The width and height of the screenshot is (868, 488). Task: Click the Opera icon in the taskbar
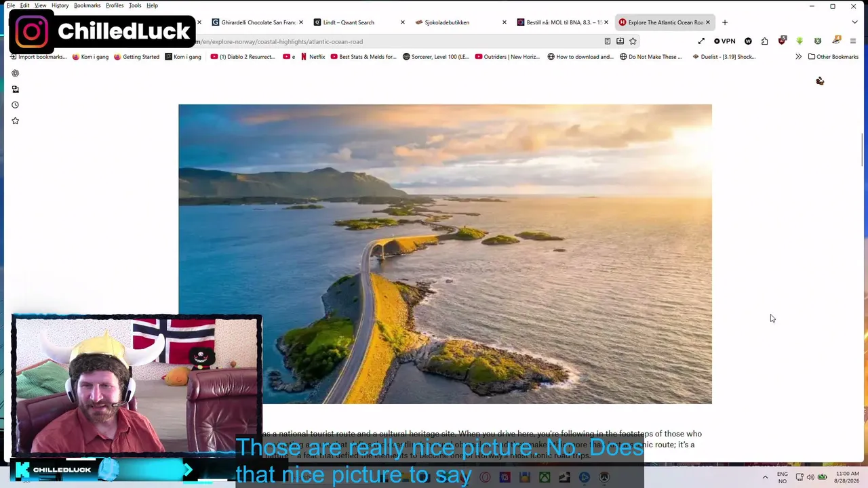click(x=485, y=477)
